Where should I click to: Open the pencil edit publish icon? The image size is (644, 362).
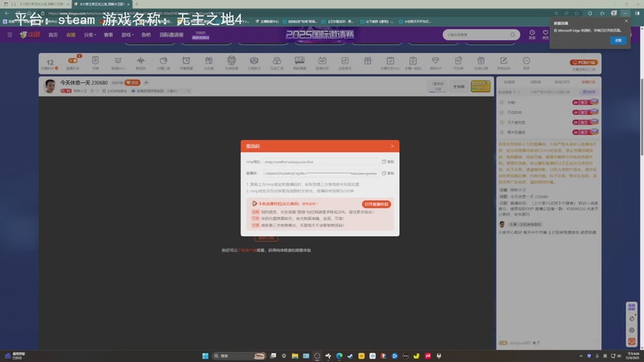pos(504,61)
